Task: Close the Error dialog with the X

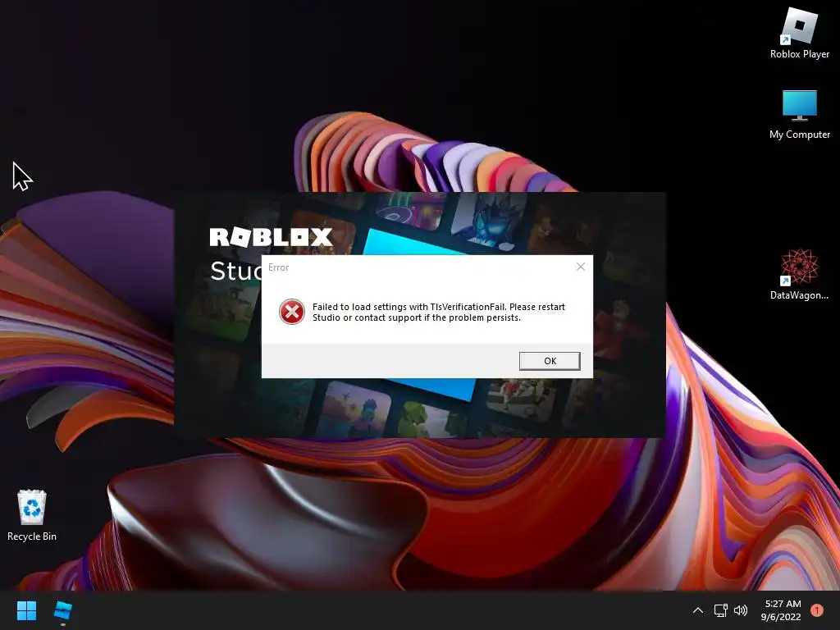Action: click(581, 267)
